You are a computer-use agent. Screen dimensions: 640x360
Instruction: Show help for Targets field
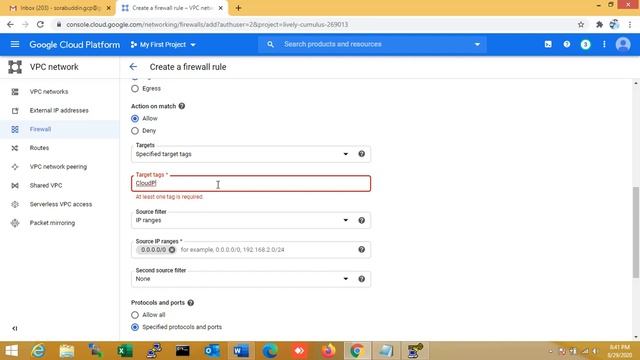click(361, 154)
